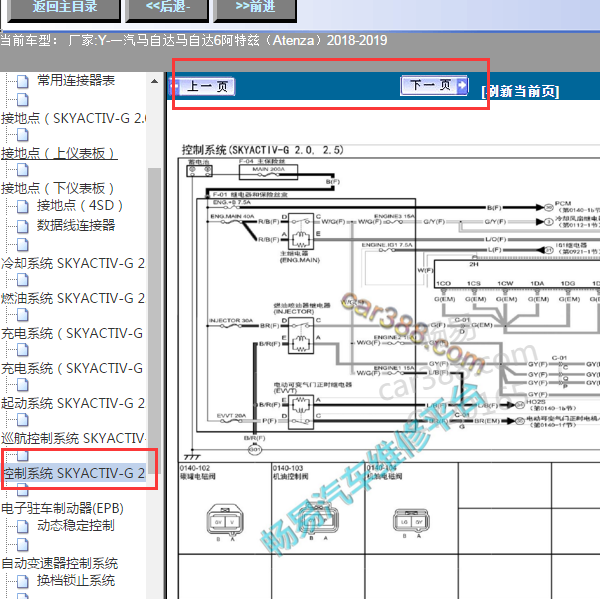Viewport: 600px width, 599px height.
Task: Click page icon above 燃油系统 entry
Action: pos(23,280)
